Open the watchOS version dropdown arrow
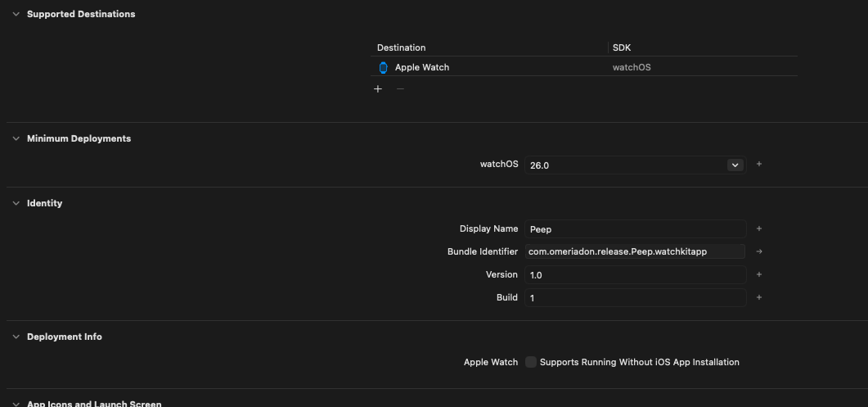 point(735,165)
